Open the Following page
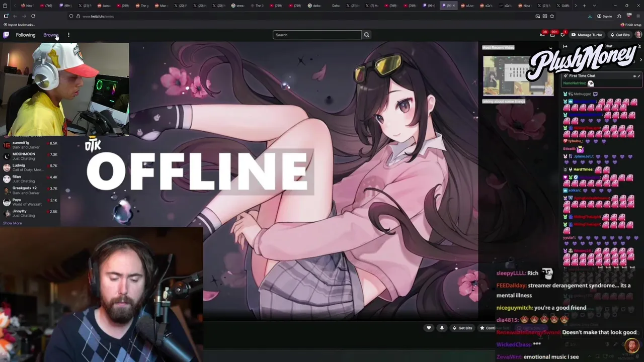The height and width of the screenshot is (362, 644). (x=26, y=35)
